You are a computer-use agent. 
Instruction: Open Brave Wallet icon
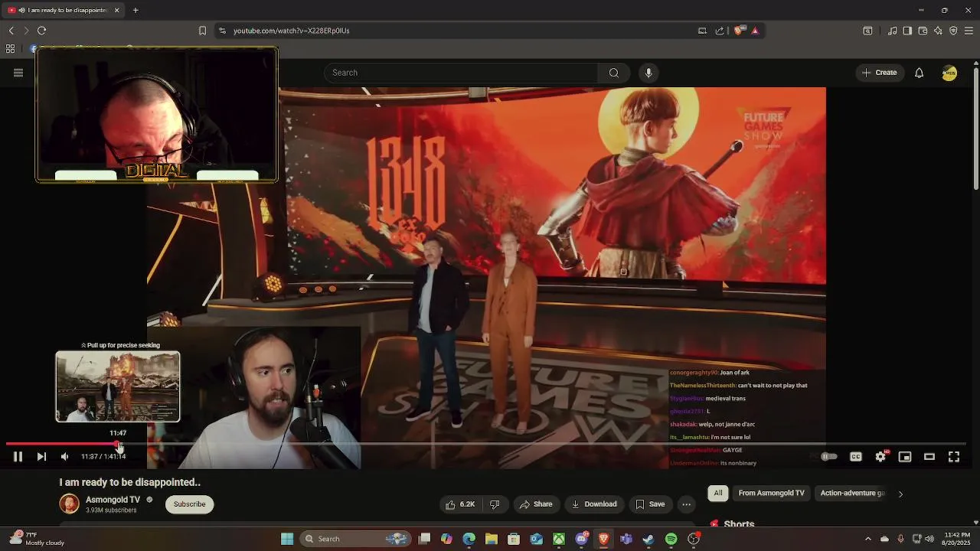point(923,31)
